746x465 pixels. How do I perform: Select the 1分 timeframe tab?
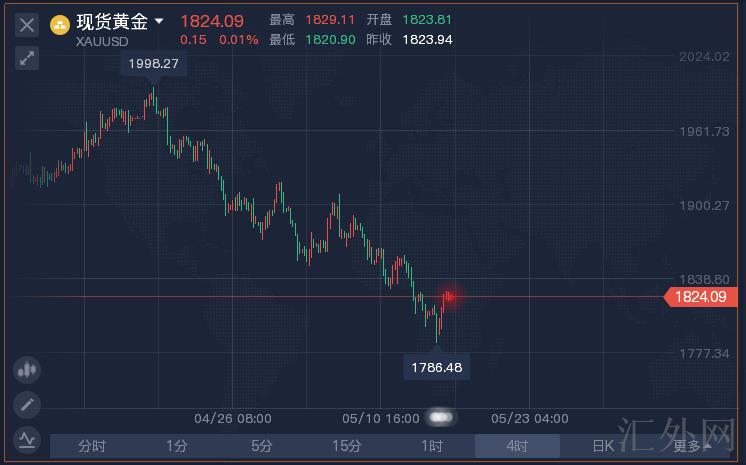pos(177,446)
